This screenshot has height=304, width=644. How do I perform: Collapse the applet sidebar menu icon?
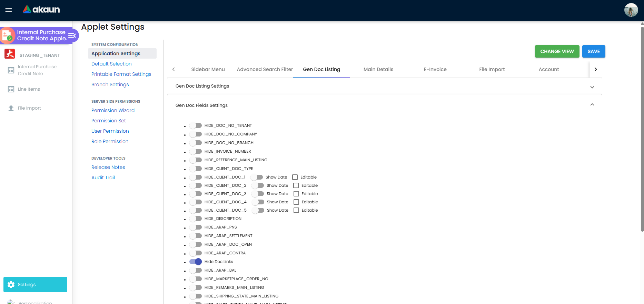point(72,36)
